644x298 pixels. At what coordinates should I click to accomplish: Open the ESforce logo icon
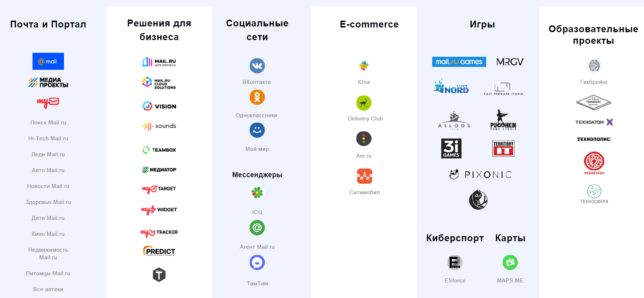(x=455, y=263)
